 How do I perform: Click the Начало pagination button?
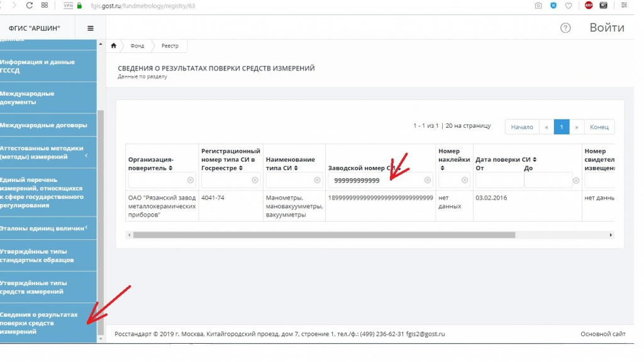click(x=521, y=127)
